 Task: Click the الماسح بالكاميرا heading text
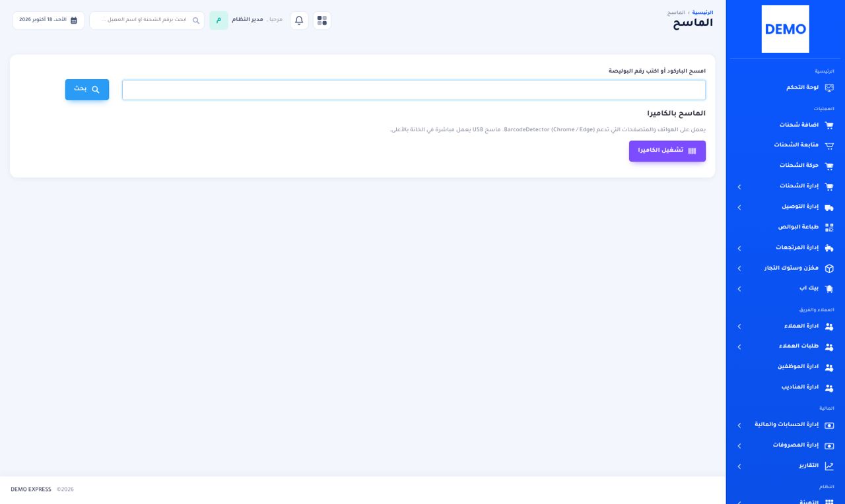click(676, 113)
